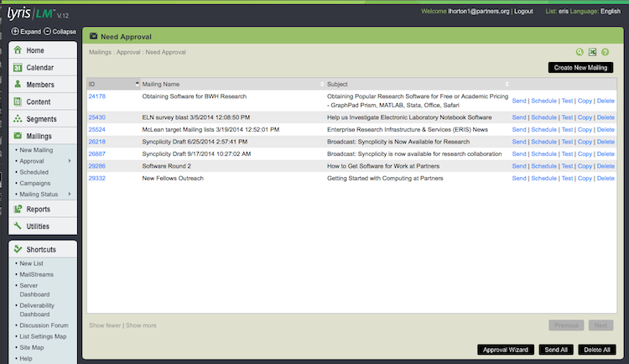Click the Utilities wrench icon
Screen dimensions: 629x364
(x=18, y=226)
